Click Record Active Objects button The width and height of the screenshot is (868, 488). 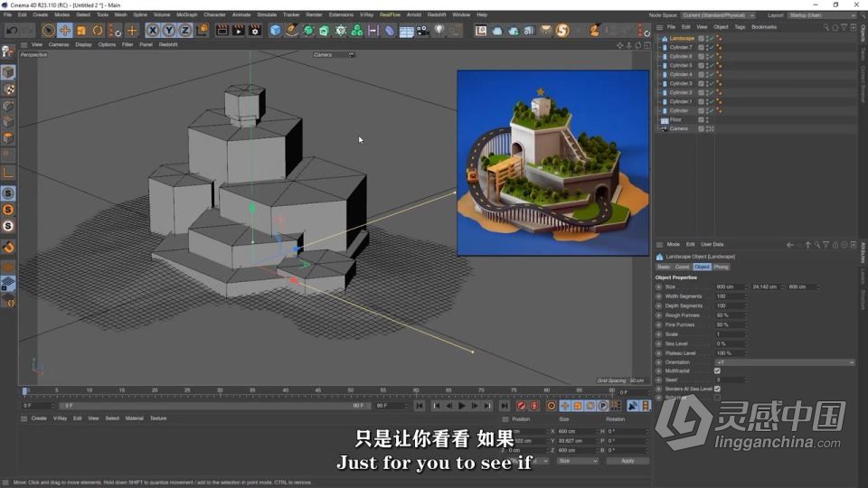(521, 406)
